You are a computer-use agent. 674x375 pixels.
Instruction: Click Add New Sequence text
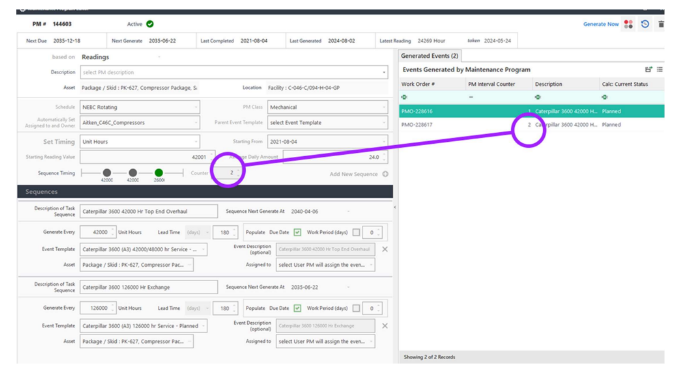(x=353, y=174)
